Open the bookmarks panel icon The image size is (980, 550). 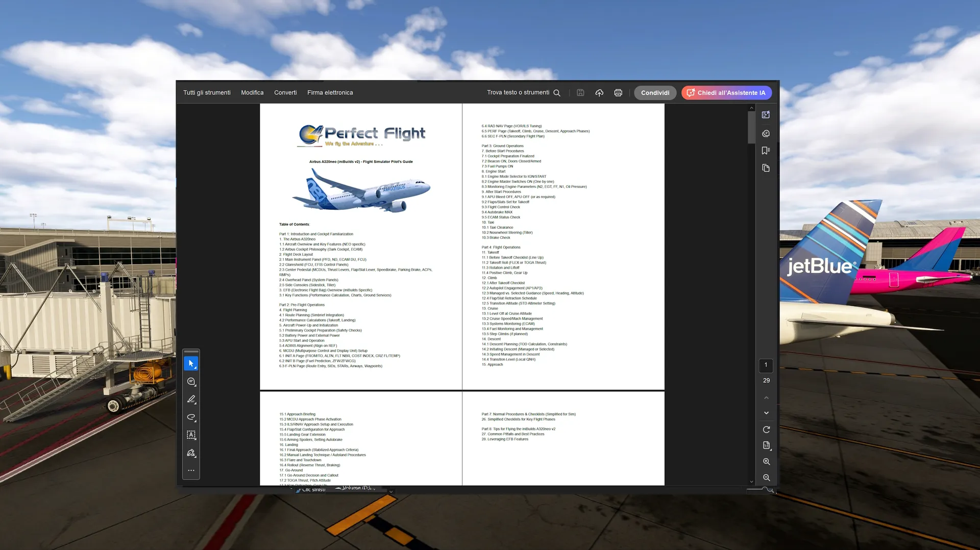click(766, 151)
